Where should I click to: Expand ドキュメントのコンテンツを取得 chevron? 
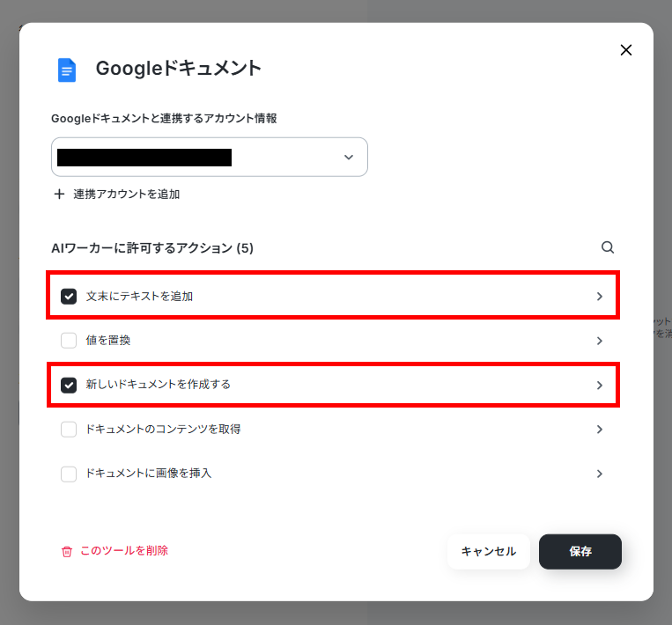tap(600, 430)
